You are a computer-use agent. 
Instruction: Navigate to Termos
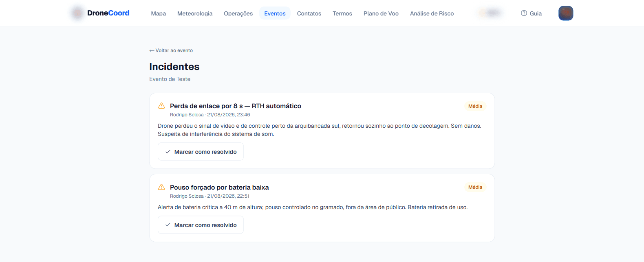(342, 13)
